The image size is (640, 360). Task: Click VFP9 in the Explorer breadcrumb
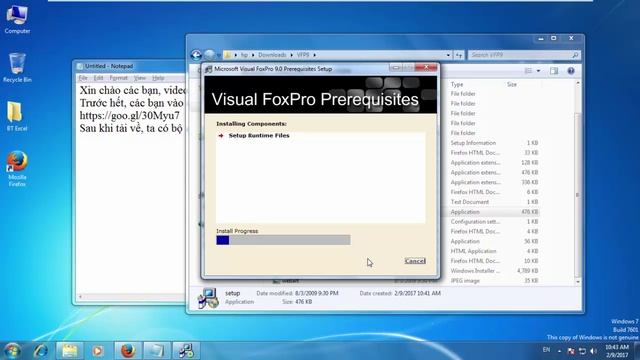point(303,55)
